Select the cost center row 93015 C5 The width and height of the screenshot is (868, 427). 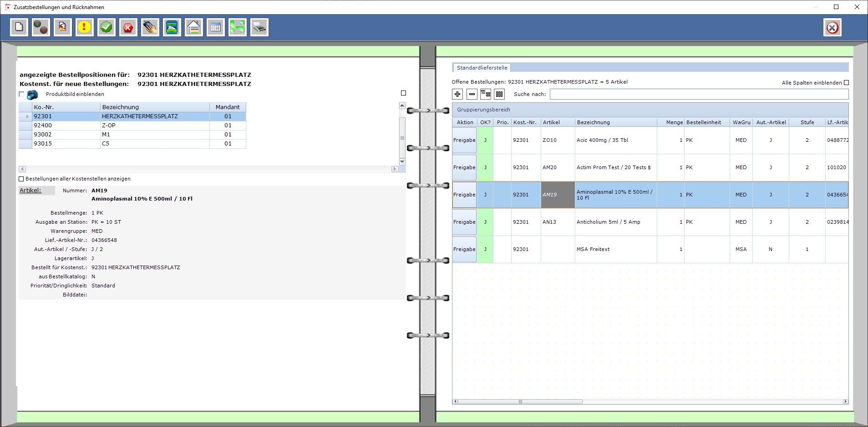132,144
